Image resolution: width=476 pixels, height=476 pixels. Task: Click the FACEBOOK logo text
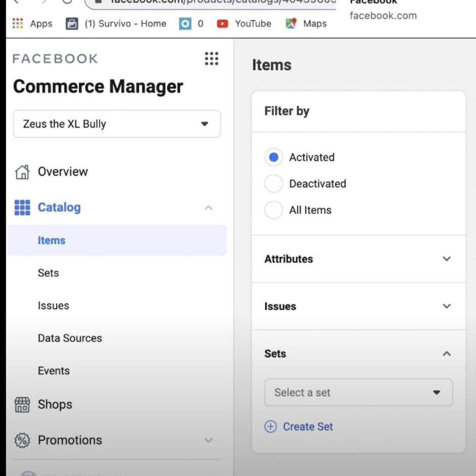[x=55, y=59]
